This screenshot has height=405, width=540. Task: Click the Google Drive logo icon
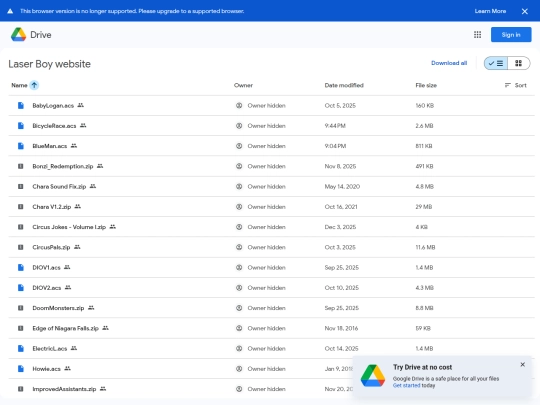tap(18, 34)
